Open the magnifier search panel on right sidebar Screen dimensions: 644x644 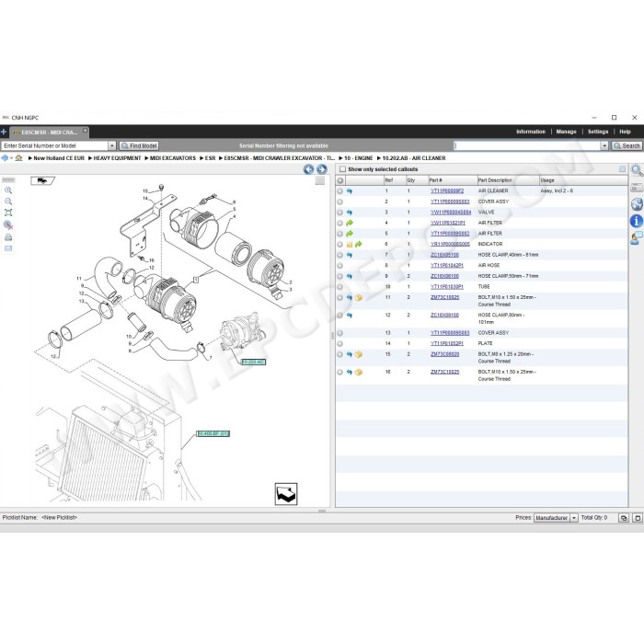click(x=637, y=170)
